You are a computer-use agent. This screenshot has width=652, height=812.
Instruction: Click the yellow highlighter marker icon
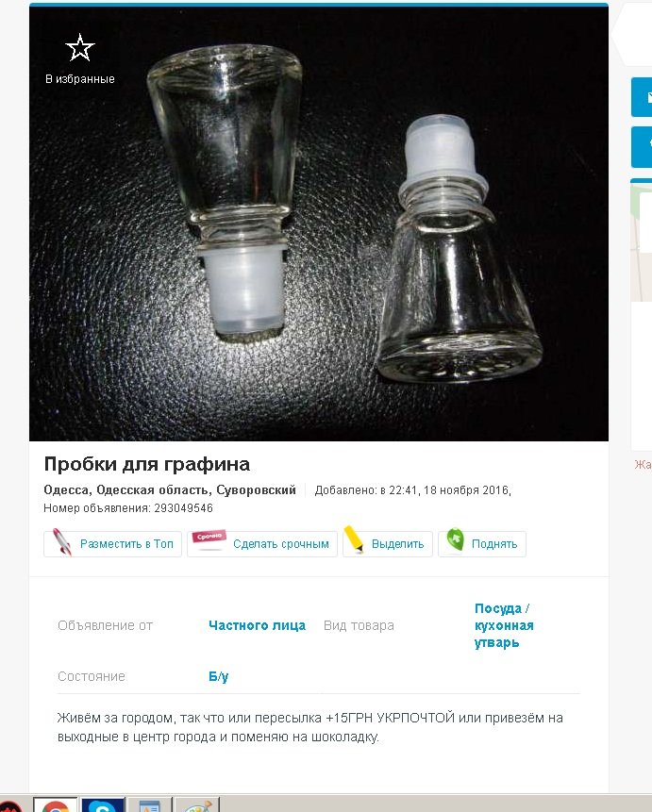click(354, 539)
